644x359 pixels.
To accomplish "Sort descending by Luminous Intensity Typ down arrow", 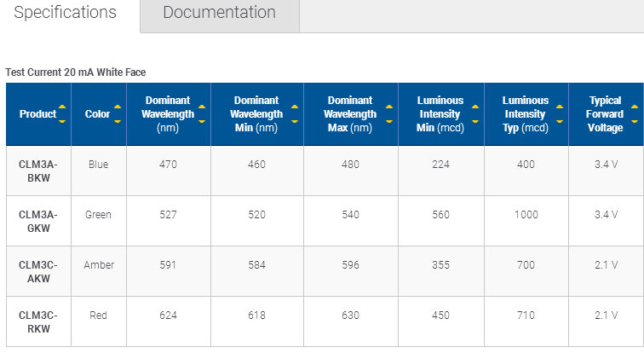I will [x=560, y=121].
